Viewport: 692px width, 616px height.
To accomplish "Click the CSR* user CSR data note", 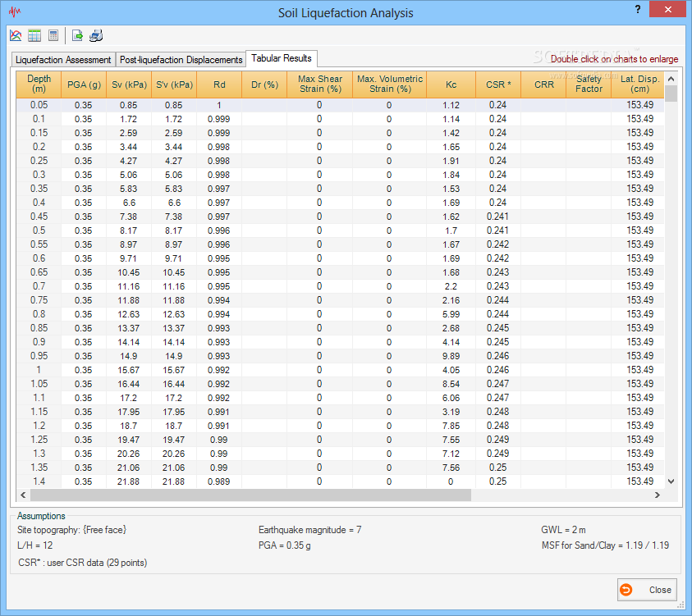I will coord(83,563).
